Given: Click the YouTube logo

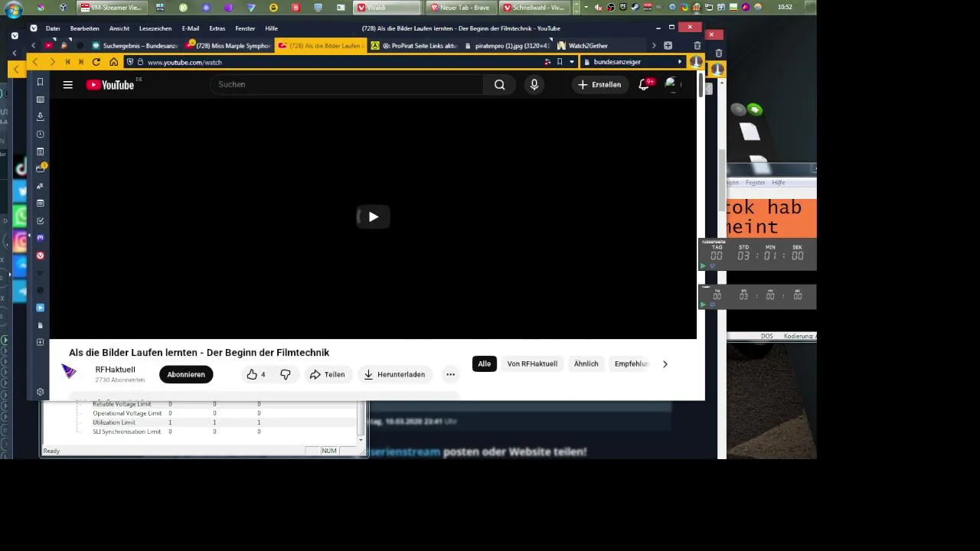Looking at the screenshot, I should coord(110,85).
